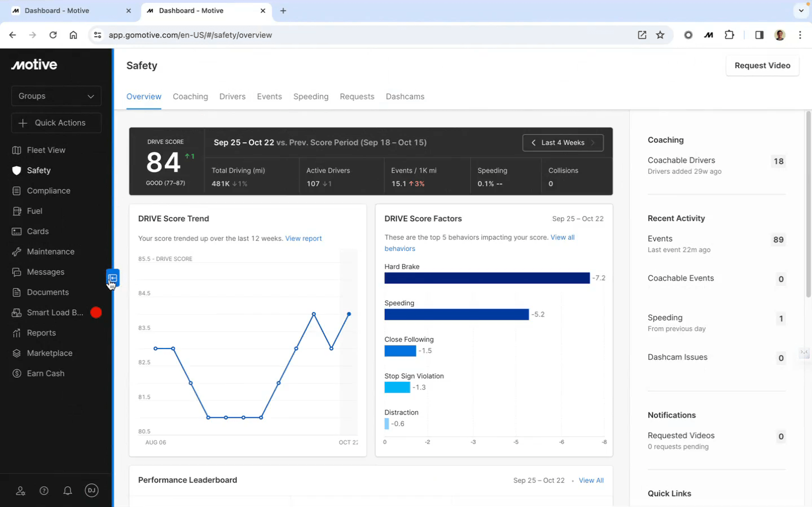The image size is (812, 507).
Task: Open the Compliance section icon
Action: click(x=17, y=191)
